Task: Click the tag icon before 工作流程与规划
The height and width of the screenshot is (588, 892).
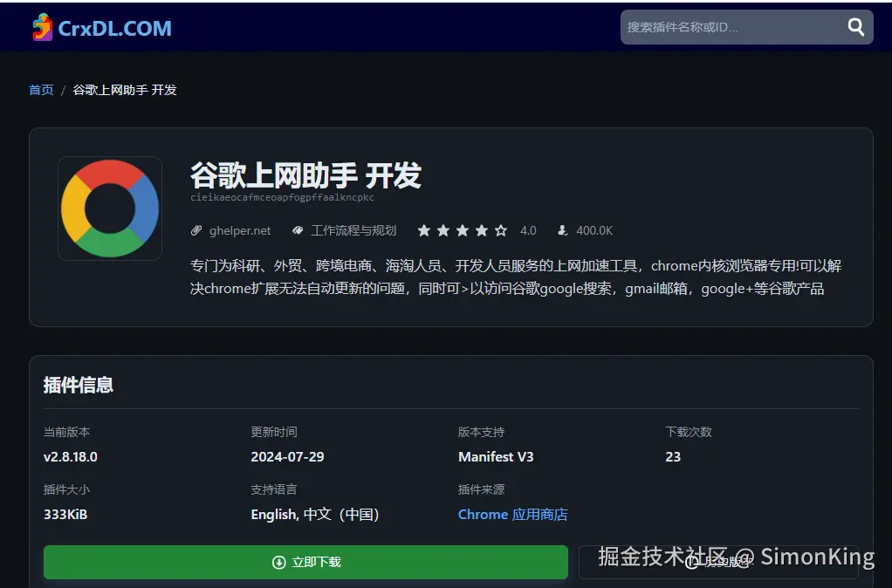Action: (298, 230)
